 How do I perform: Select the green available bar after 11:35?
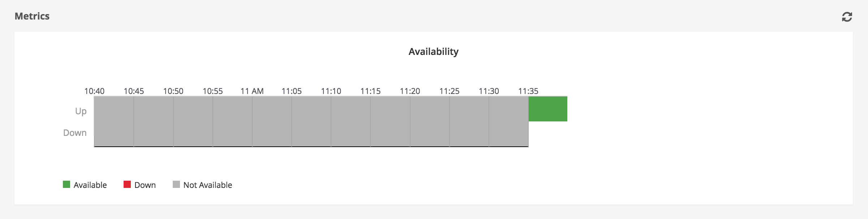coord(548,109)
